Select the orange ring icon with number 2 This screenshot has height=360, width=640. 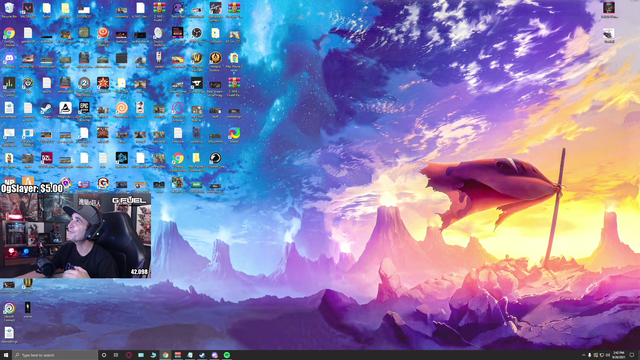pyautogui.click(x=84, y=83)
